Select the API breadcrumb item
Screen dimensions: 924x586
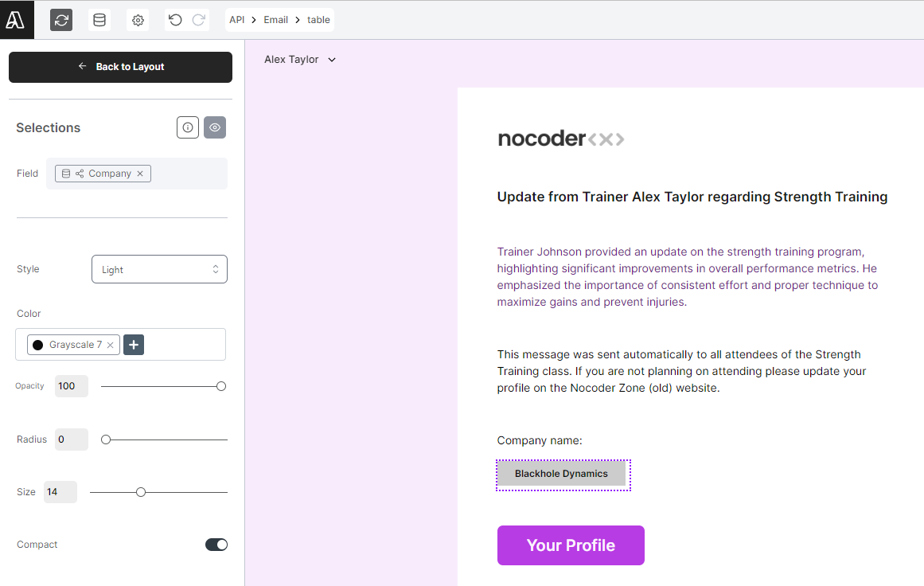(237, 20)
